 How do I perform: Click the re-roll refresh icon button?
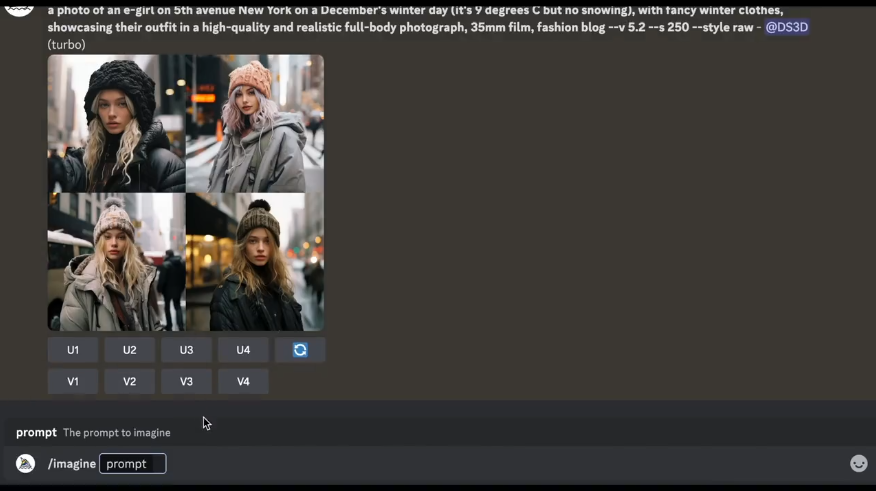(x=300, y=350)
